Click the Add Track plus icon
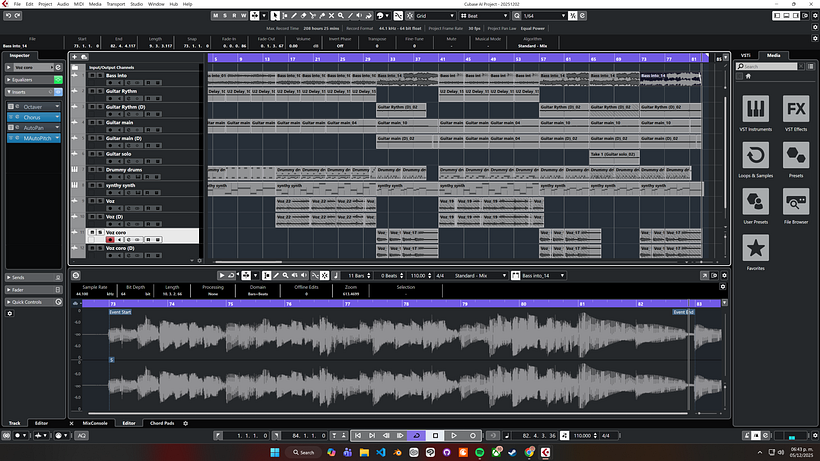820x461 pixels. [75, 57]
